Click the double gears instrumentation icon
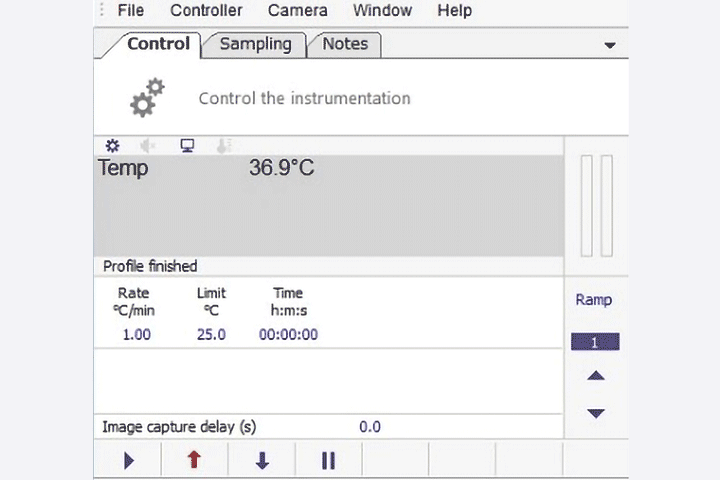The height and width of the screenshot is (480, 720). click(x=147, y=97)
